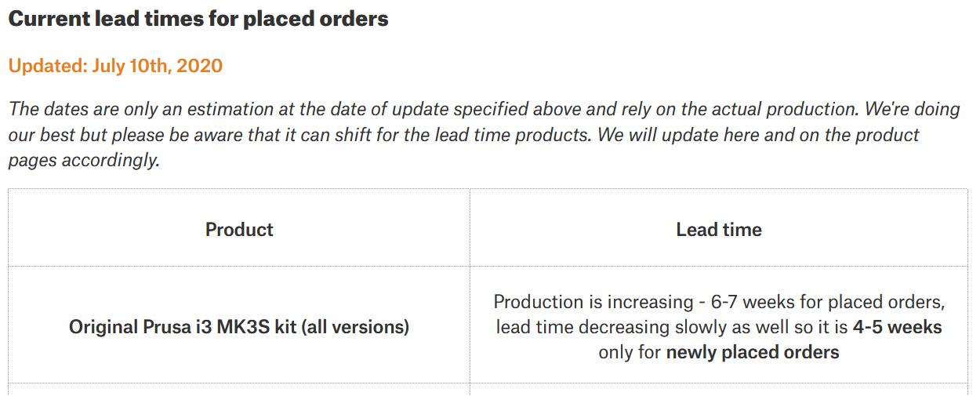Click the 'Lead time' column header
Screen dimensions: 980x396
719,230
